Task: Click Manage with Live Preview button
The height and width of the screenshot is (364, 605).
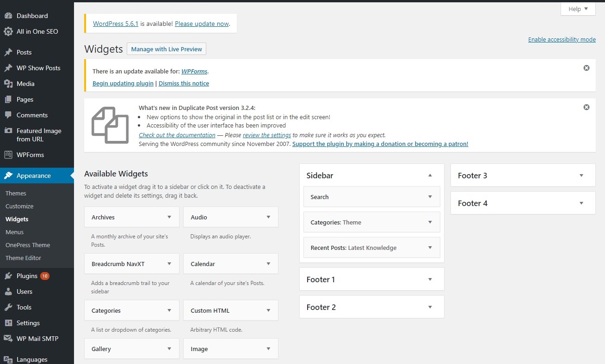Action: pyautogui.click(x=167, y=49)
